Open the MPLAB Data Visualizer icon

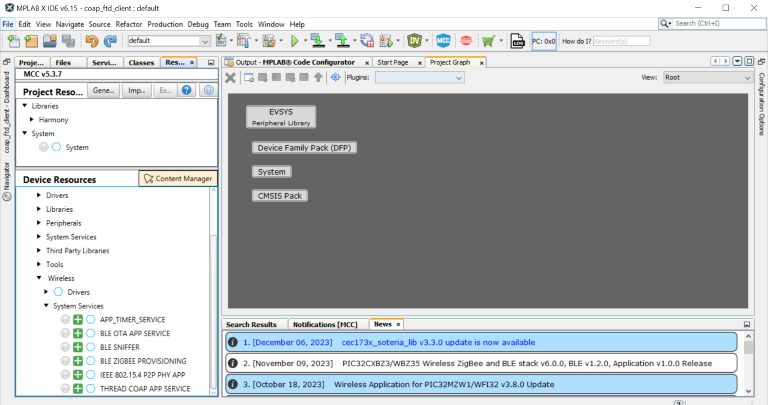coord(414,41)
